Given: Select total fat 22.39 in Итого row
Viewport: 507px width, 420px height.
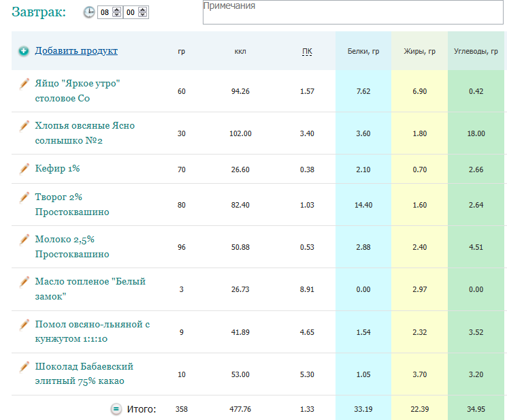Looking at the screenshot, I should [x=420, y=409].
